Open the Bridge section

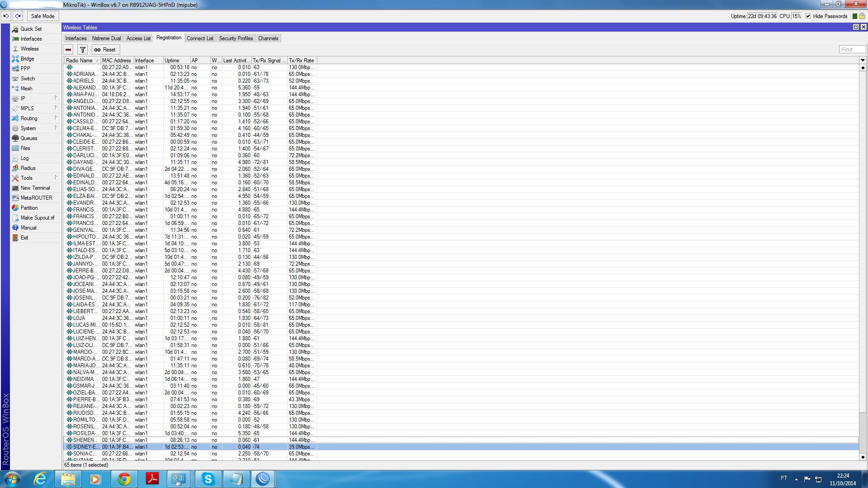[27, 59]
